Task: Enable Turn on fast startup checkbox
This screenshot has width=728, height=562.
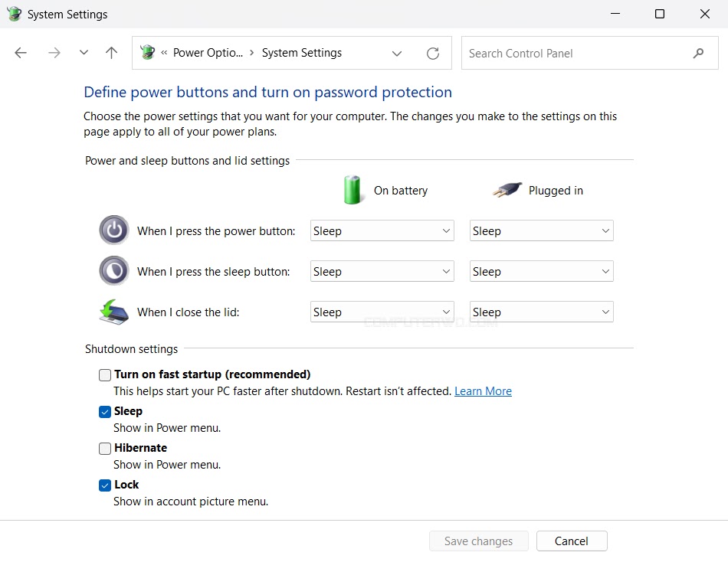Action: [x=105, y=375]
